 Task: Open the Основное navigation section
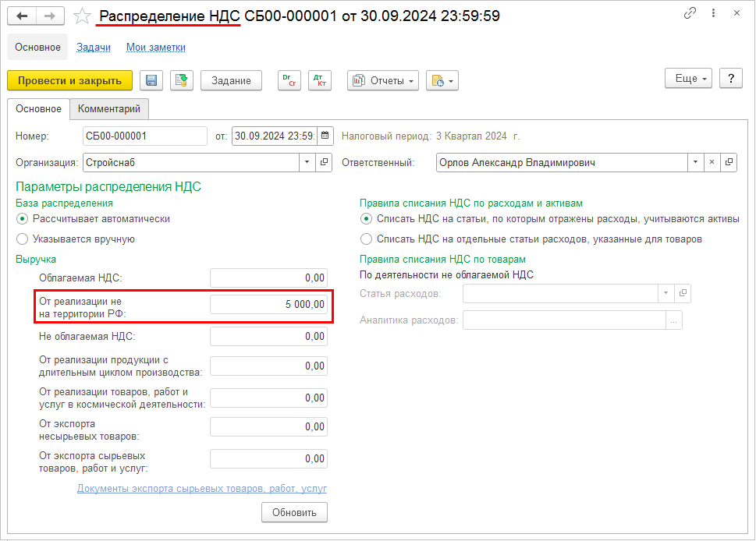[37, 48]
